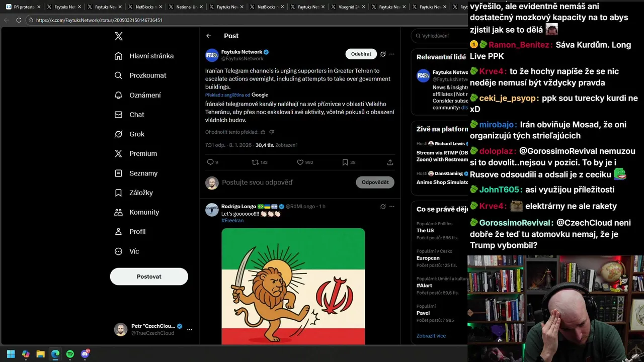Click #FreeIran hashtag link
This screenshot has width=644, height=362.
[232, 221]
